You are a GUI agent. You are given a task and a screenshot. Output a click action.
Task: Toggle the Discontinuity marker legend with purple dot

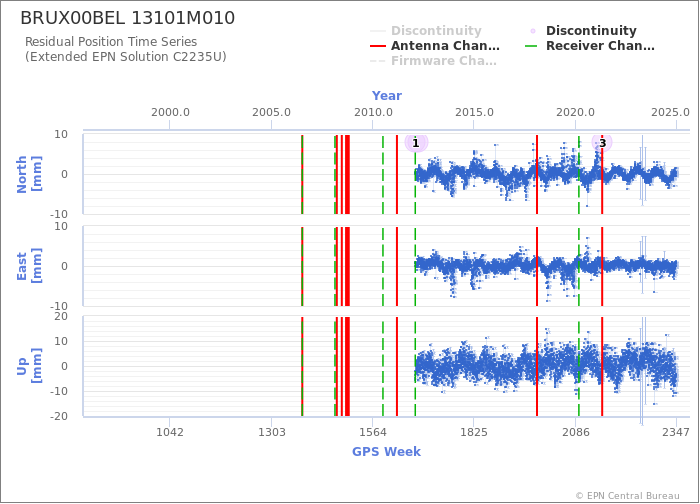(x=583, y=31)
